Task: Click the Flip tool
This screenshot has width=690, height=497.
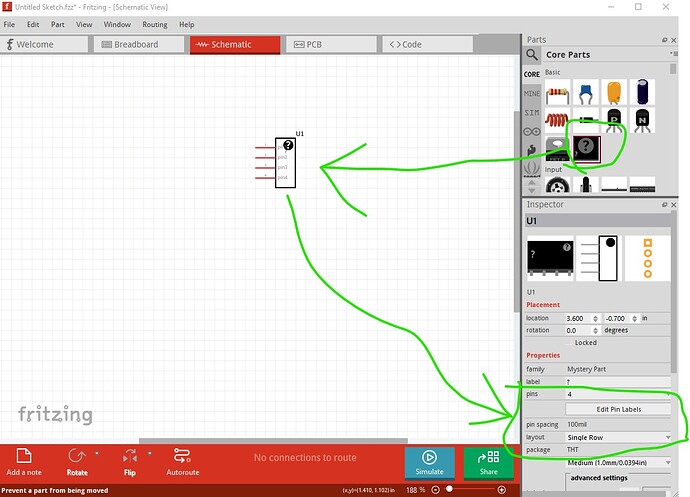Action: click(x=130, y=462)
